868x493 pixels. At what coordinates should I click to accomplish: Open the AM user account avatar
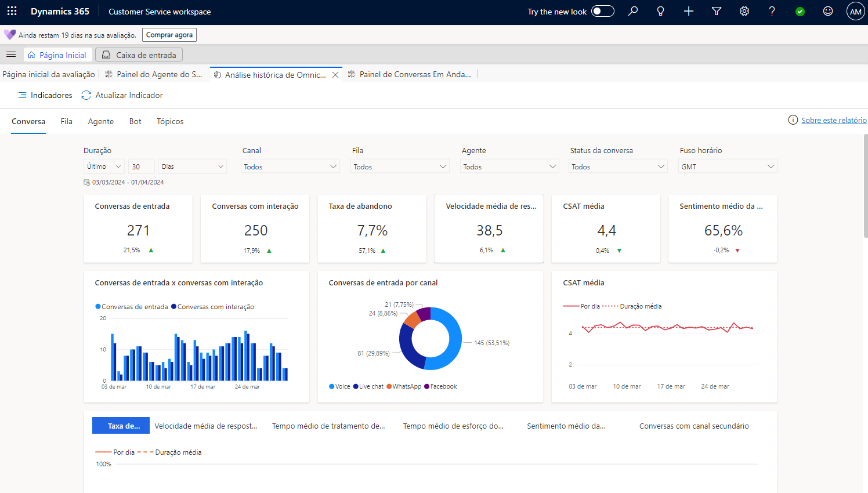pyautogui.click(x=855, y=12)
